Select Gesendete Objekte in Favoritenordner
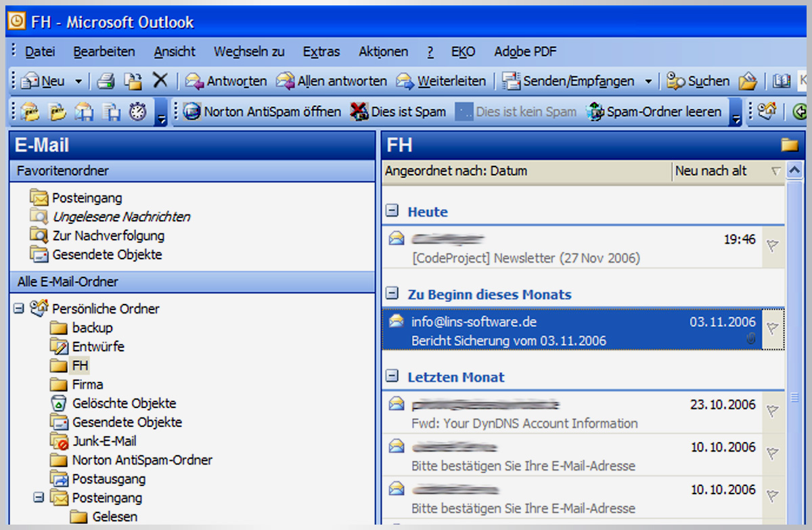This screenshot has height=530, width=812. click(107, 255)
